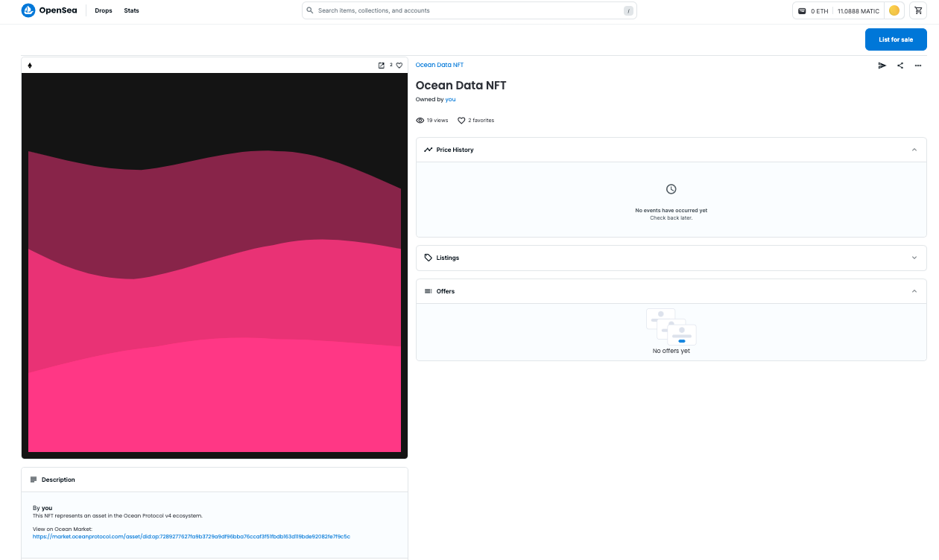Click the heart favorite icon above the artwork
Image resolution: width=939 pixels, height=560 pixels.
coord(399,66)
